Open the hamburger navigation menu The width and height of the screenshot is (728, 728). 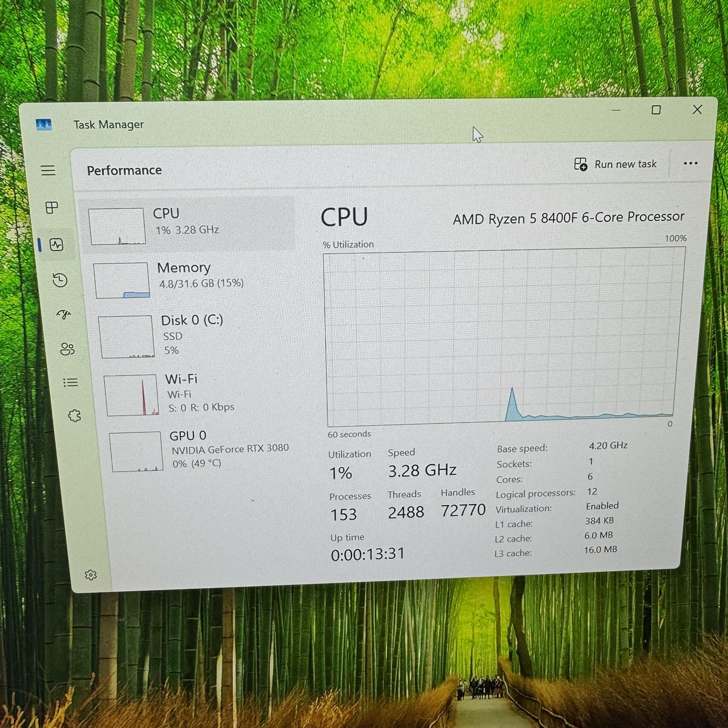click(x=48, y=170)
